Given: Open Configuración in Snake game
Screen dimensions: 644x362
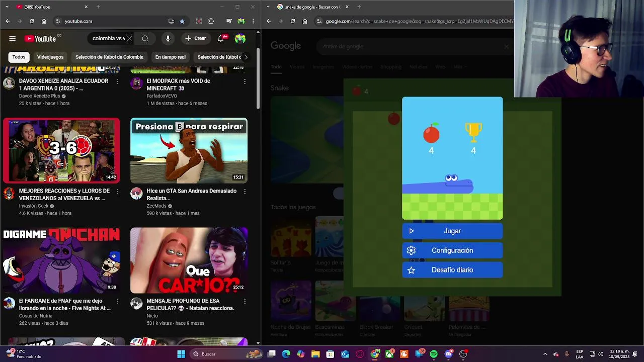Looking at the screenshot, I should [x=452, y=250].
